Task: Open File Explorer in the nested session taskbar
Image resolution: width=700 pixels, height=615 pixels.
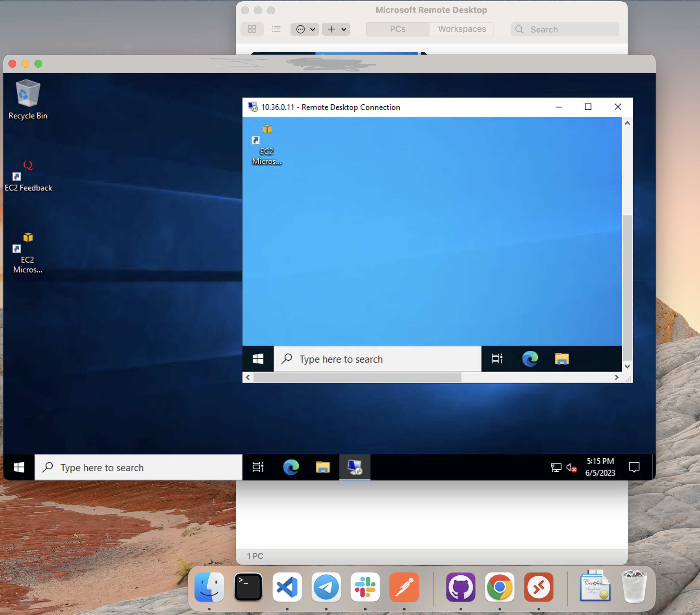Action: click(562, 359)
